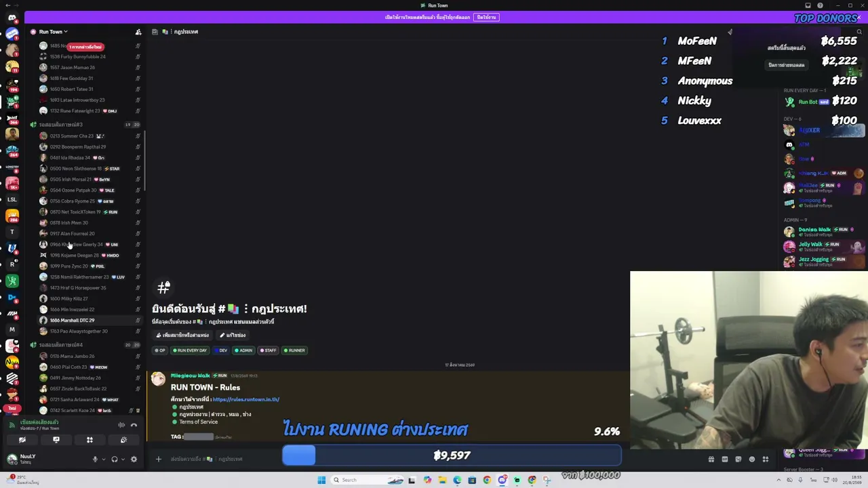Select the ADMIN role chip
Viewport: 868px width, 488px height.
pos(243,350)
